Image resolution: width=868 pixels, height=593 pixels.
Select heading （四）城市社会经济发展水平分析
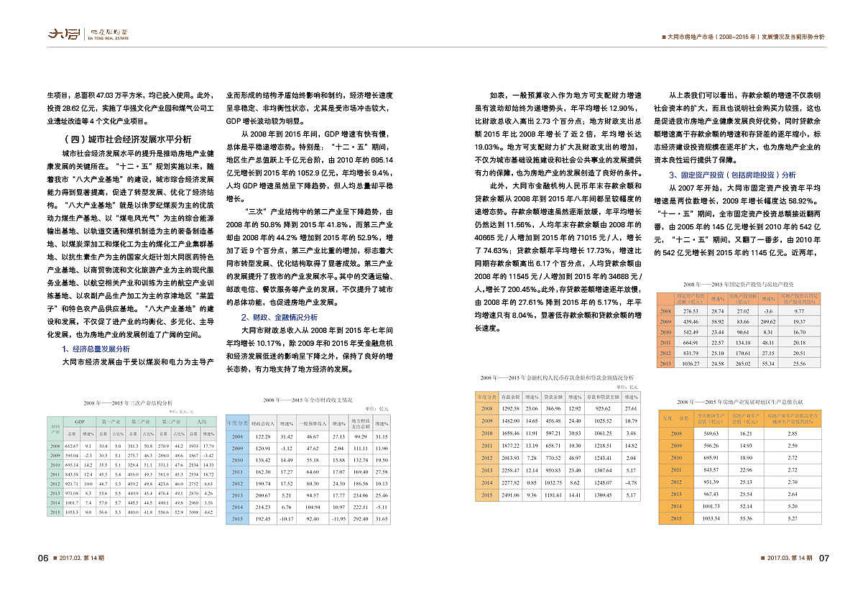(128, 139)
